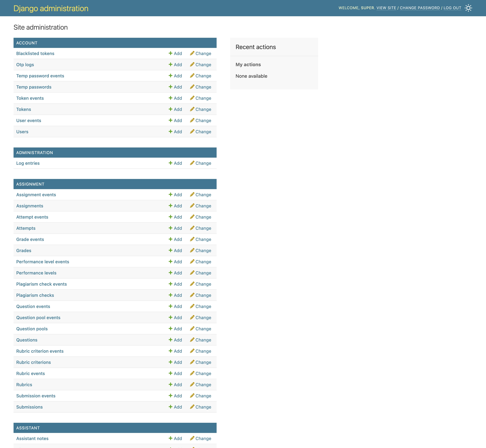Click the pencil icon for Grades
This screenshot has height=448, width=486.
(192, 250)
